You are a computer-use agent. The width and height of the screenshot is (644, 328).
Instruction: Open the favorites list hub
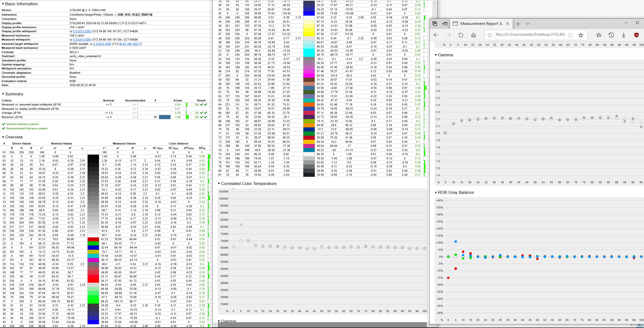pos(599,35)
